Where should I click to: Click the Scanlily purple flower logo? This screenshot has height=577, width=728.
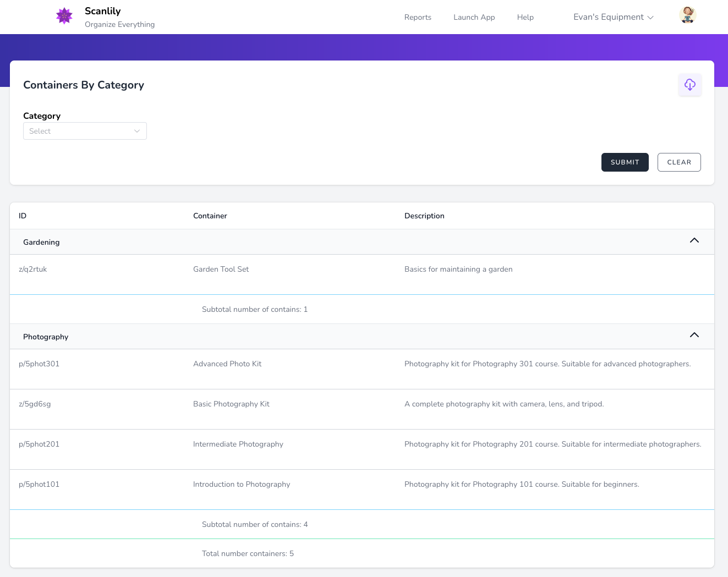tap(64, 16)
